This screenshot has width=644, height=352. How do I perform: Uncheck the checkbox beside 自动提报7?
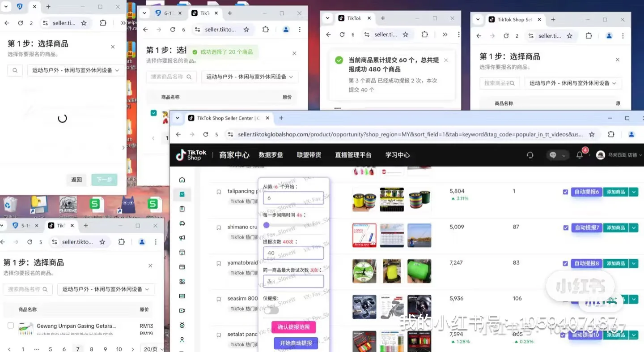(565, 228)
